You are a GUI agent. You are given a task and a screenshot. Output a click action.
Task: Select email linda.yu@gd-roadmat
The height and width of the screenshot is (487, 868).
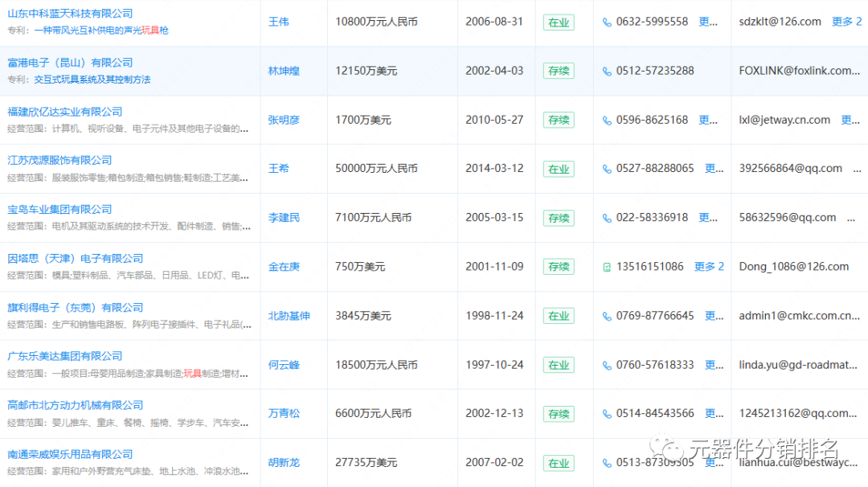[x=798, y=365]
